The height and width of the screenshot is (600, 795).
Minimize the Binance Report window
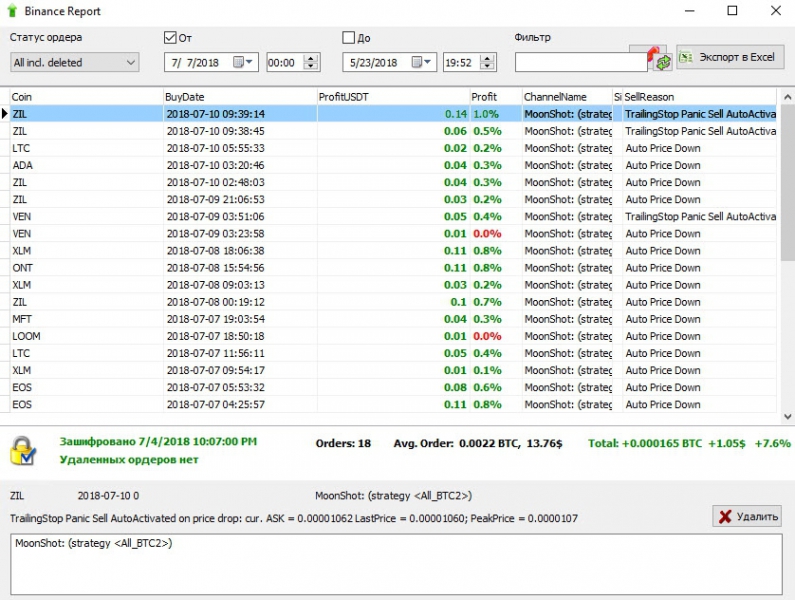point(689,11)
